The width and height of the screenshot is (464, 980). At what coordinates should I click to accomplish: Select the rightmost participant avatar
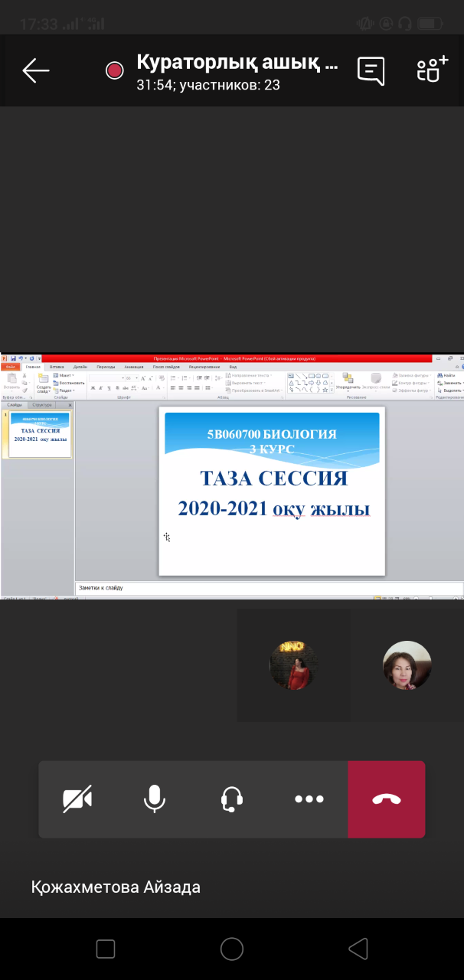407,665
